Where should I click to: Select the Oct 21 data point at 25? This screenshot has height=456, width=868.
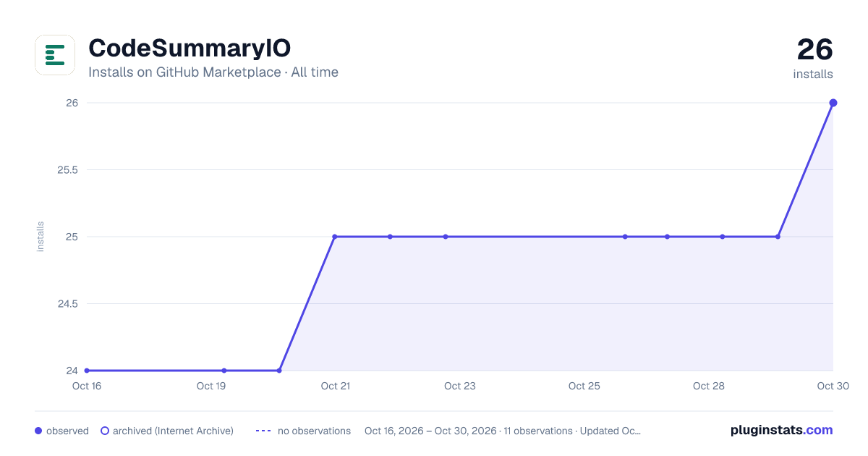pyautogui.click(x=335, y=237)
